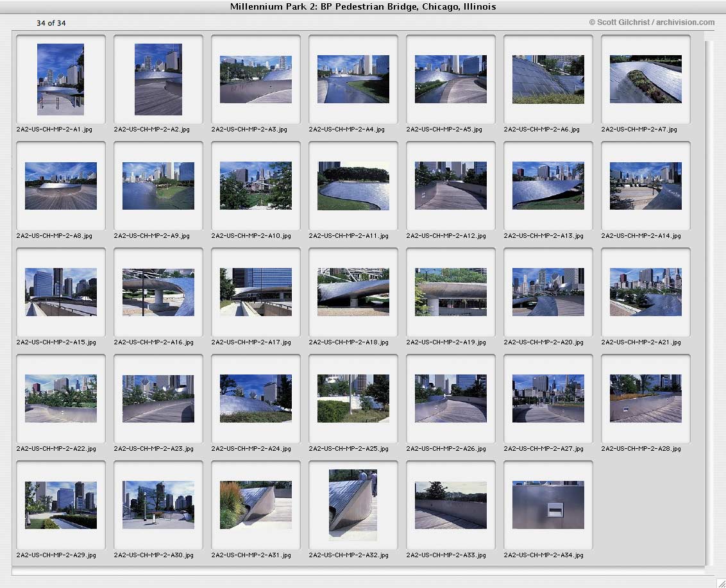Click the vertical scrollbar on the right

click(709, 303)
